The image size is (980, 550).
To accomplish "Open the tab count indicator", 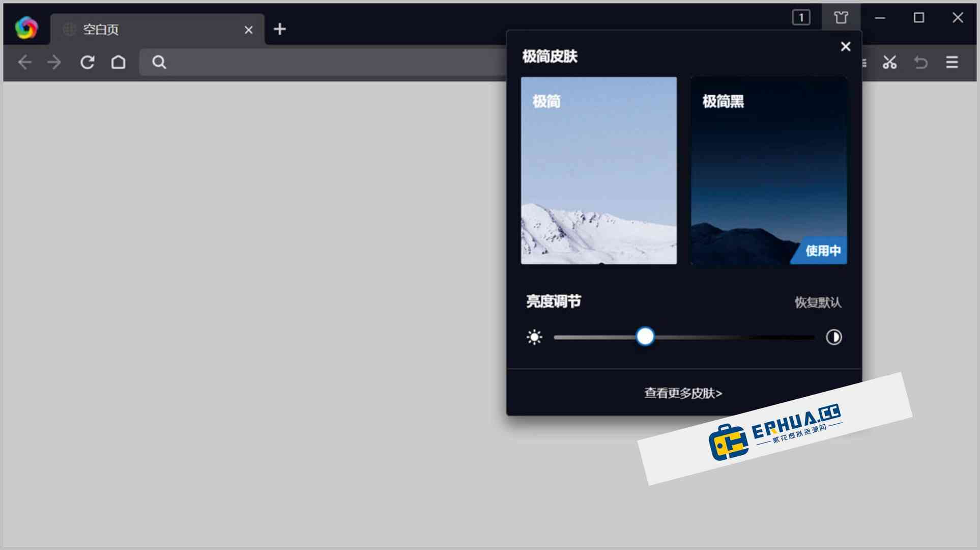I will 801,18.
